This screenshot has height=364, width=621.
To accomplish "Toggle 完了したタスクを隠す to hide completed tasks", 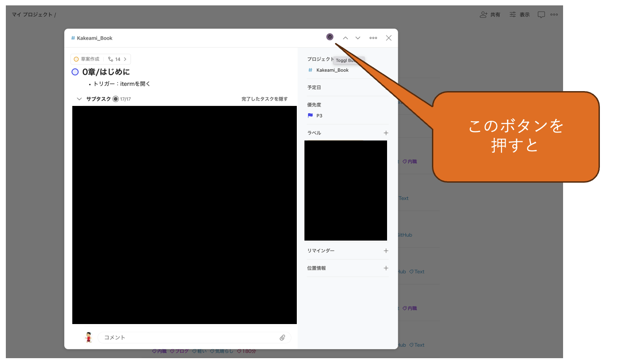I will click(264, 98).
